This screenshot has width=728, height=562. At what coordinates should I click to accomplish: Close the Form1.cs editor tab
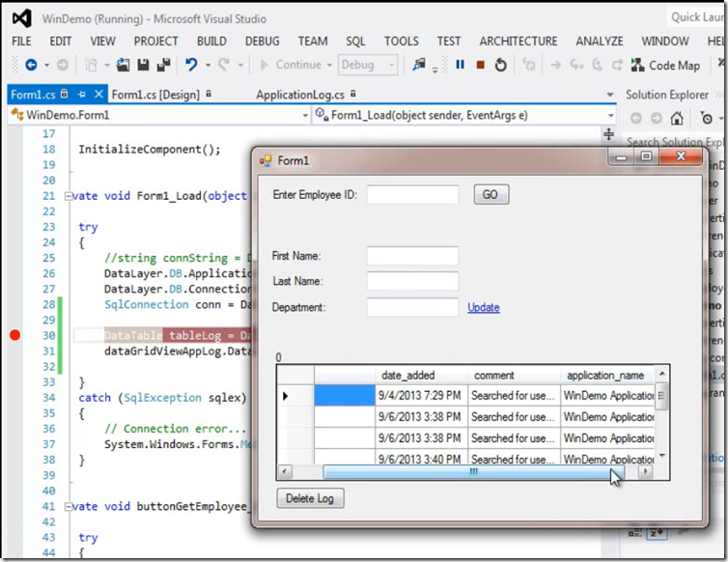(x=98, y=95)
